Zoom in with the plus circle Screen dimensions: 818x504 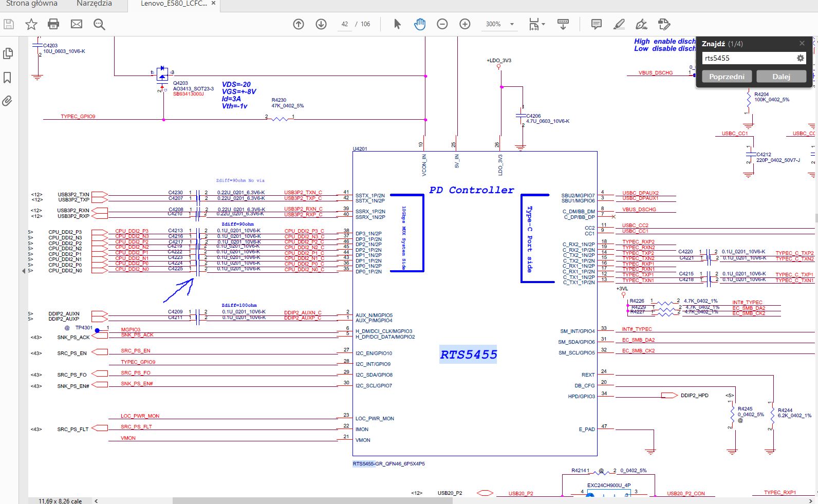465,24
